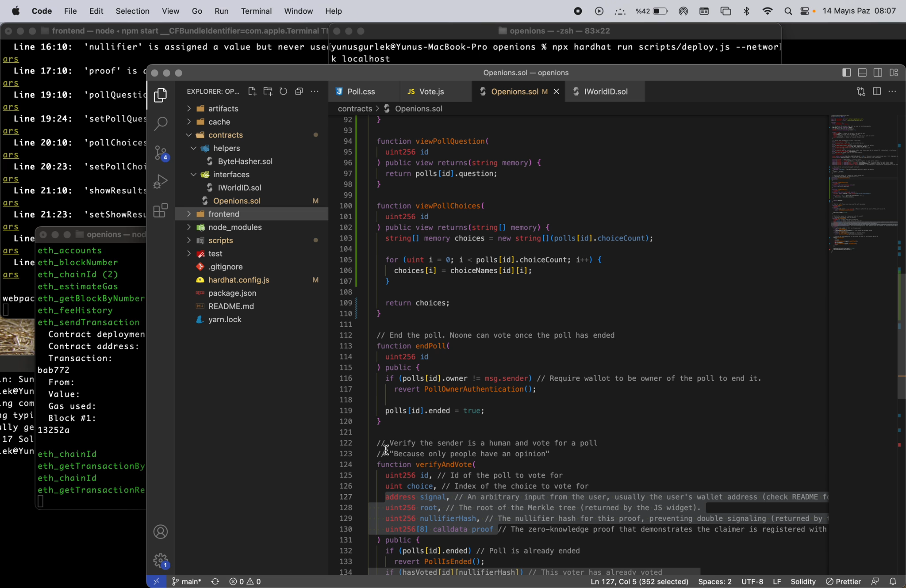Open editor more actions ellipsis
The width and height of the screenshot is (906, 588).
click(892, 92)
